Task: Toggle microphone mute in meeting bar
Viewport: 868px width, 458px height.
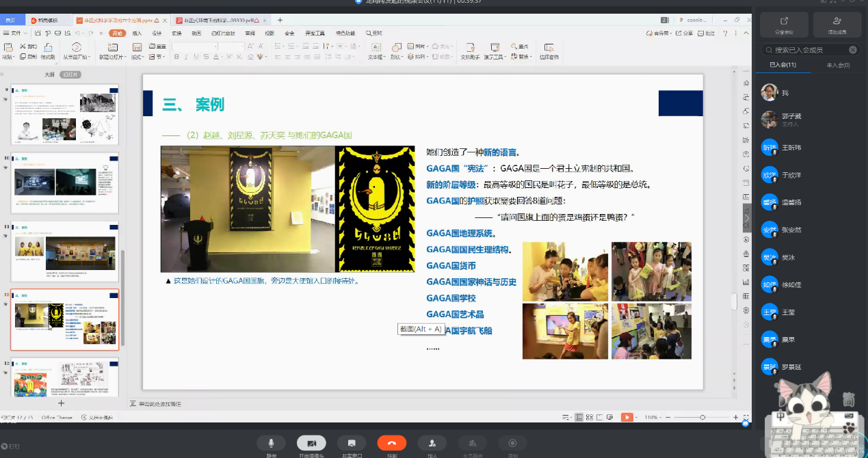Action: pyautogui.click(x=272, y=443)
